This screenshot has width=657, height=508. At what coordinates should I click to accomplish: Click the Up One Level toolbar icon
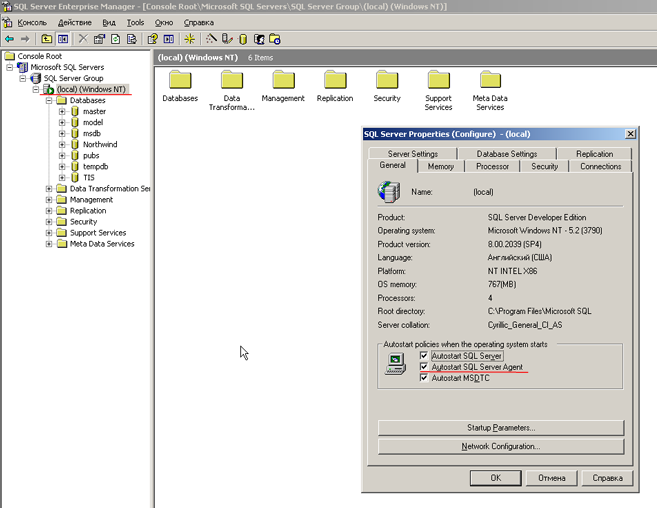point(47,39)
